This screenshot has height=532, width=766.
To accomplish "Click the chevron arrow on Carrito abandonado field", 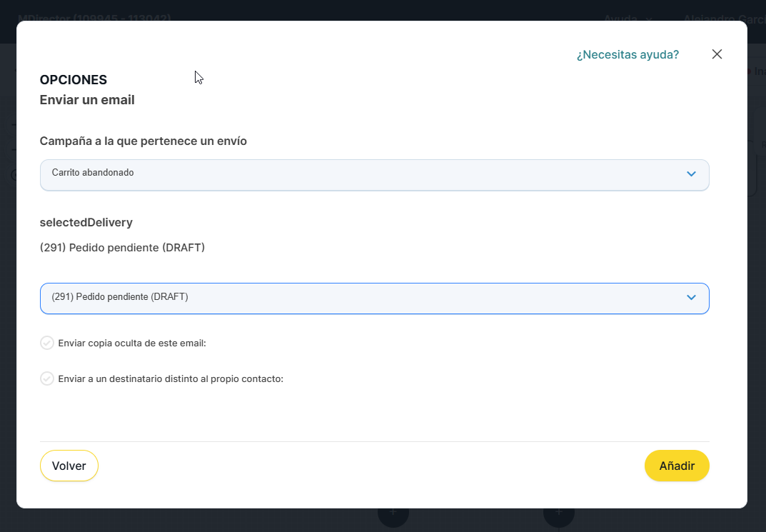I will (x=690, y=174).
